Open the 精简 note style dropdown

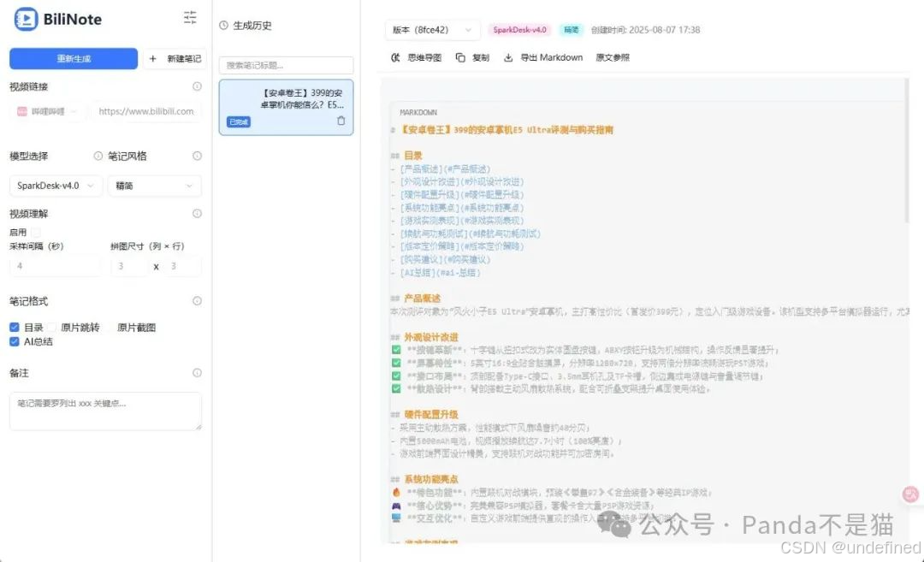pyautogui.click(x=154, y=186)
